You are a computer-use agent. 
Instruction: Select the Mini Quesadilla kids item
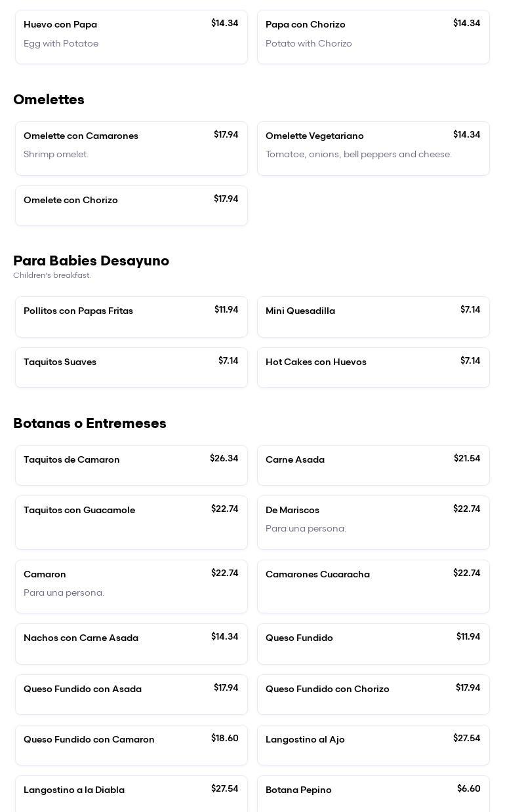(373, 317)
